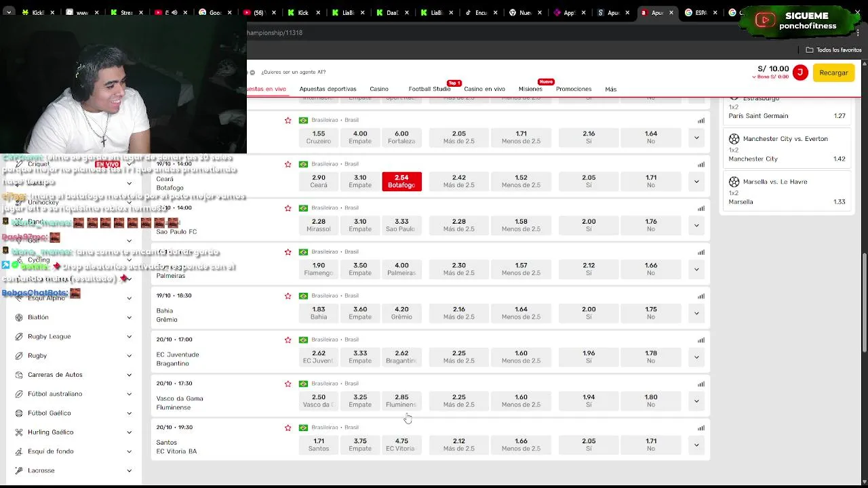Click the Lacrosse sport icon
Viewport: 868px width, 488px height.
(x=19, y=470)
